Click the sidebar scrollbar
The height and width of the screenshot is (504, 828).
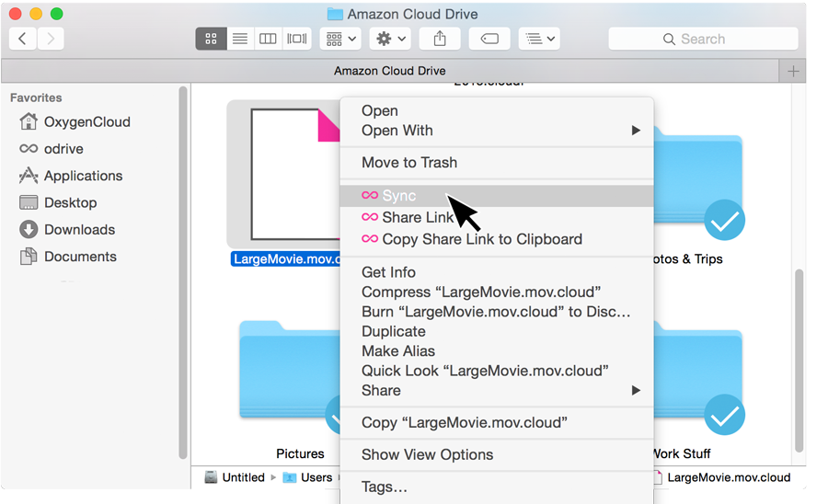click(x=183, y=273)
